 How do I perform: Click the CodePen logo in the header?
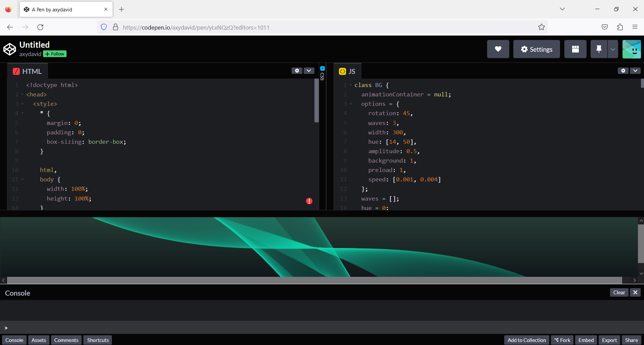[9, 49]
